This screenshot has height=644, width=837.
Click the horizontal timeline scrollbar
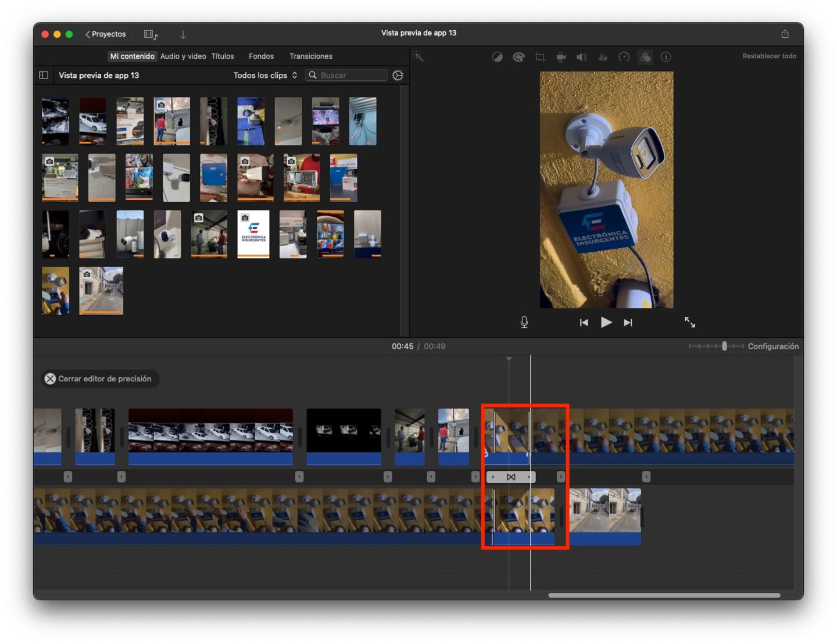664,595
